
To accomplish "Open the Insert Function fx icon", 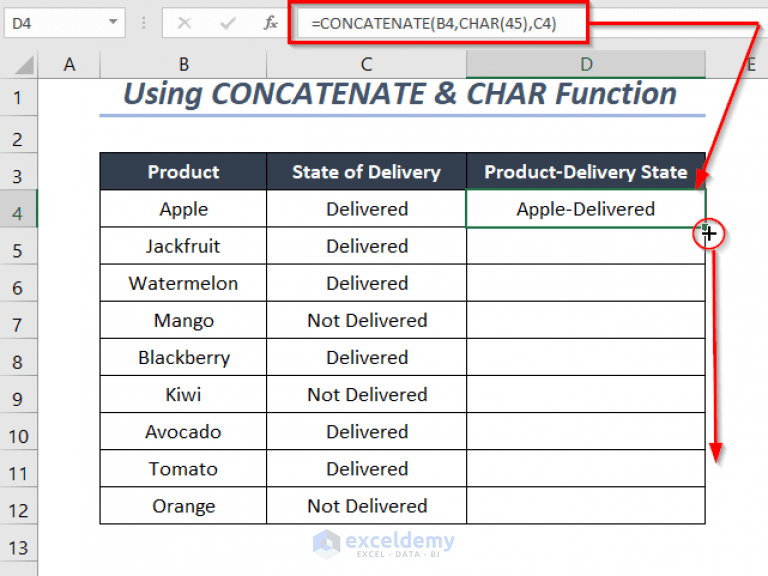I will click(270, 23).
